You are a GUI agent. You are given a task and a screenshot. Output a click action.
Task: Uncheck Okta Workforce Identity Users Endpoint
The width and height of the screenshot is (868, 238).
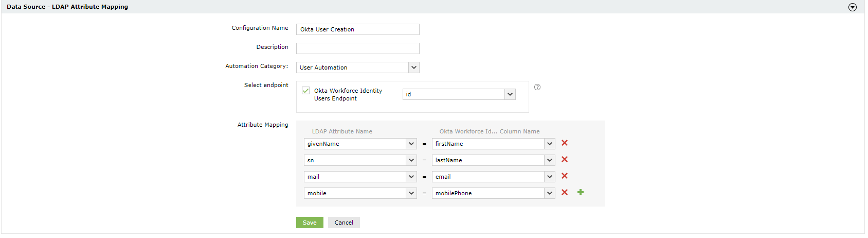306,91
